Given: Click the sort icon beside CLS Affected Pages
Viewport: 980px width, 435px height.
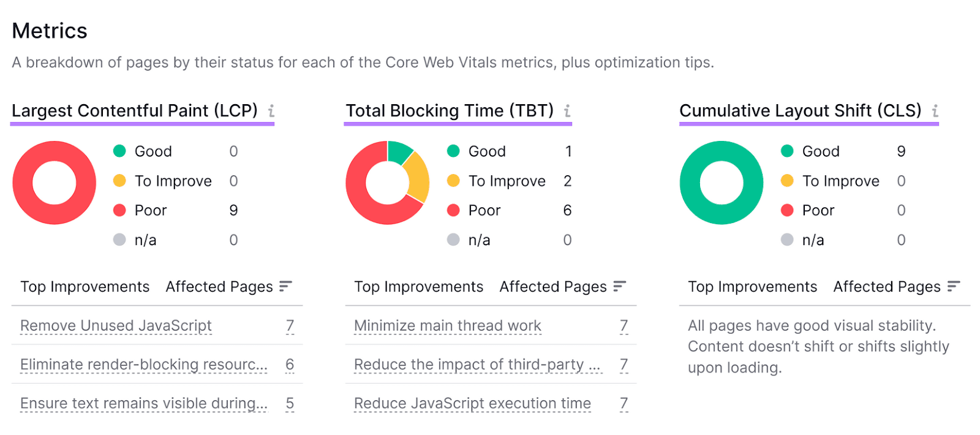Looking at the screenshot, I should (953, 286).
